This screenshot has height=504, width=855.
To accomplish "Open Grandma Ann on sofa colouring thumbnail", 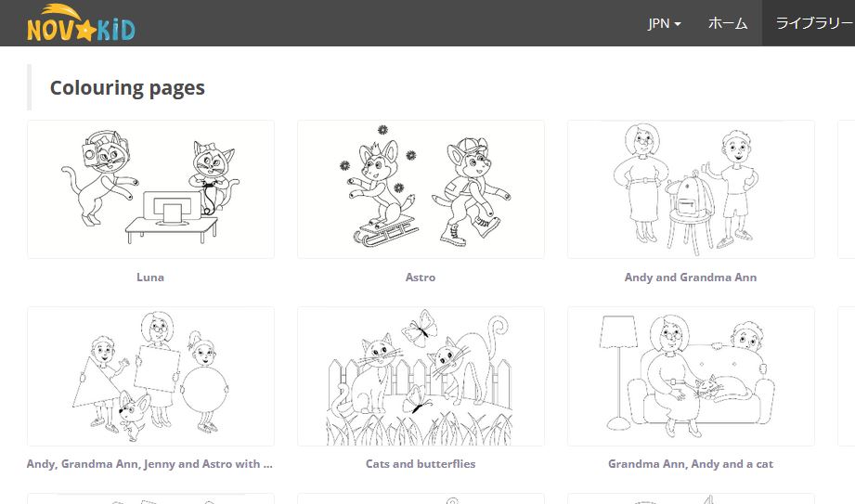I will point(691,376).
